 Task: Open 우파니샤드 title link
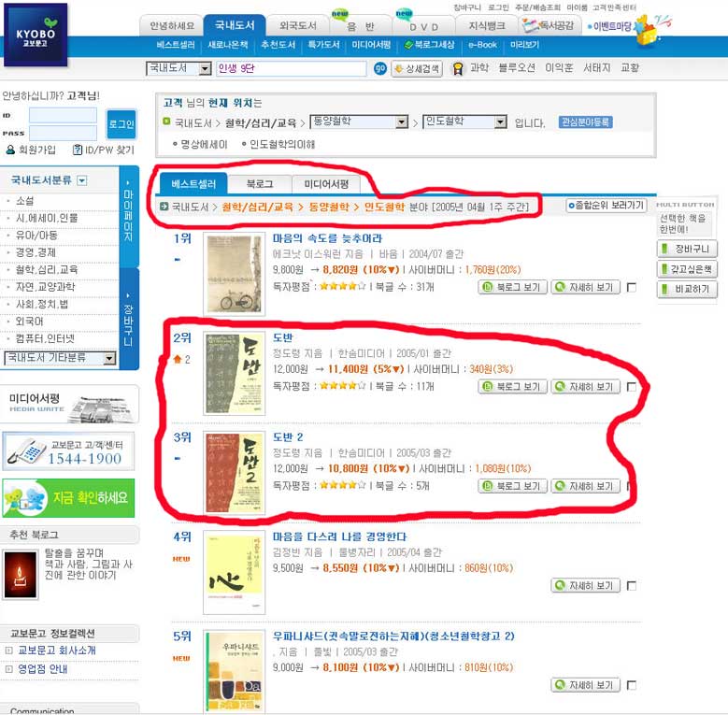pos(393,636)
